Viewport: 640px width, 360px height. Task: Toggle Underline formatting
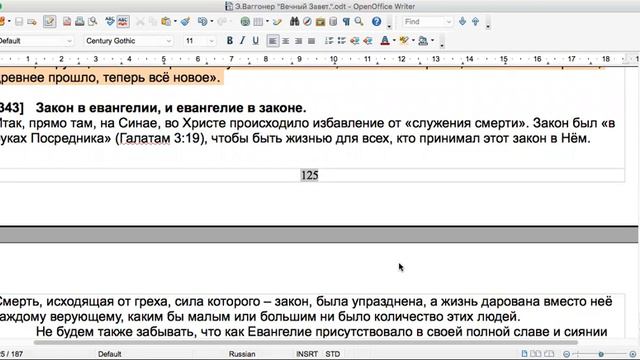(256, 41)
